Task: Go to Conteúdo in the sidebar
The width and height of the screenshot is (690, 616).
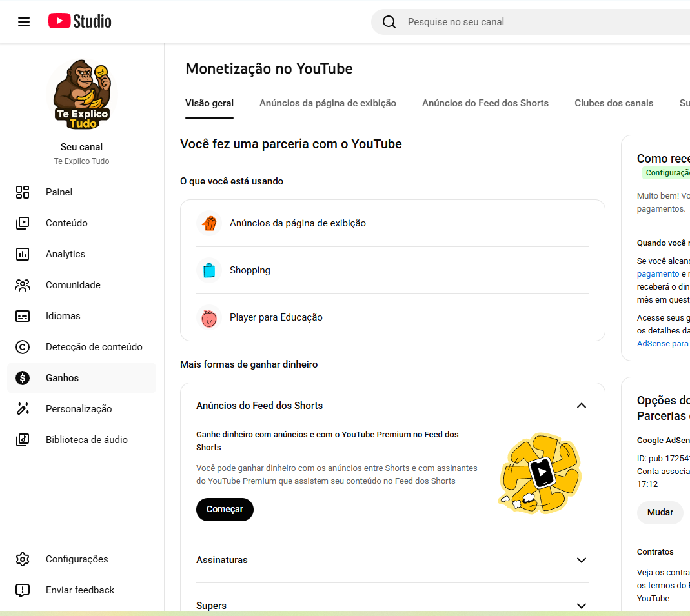Action: 81,223
